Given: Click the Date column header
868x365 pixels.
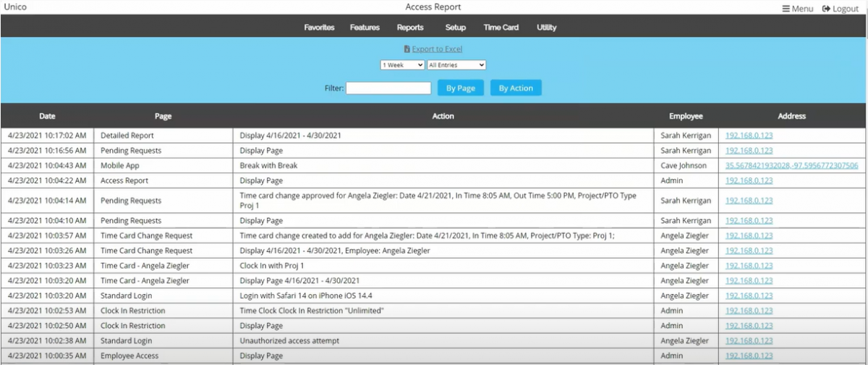Looking at the screenshot, I should click(47, 116).
